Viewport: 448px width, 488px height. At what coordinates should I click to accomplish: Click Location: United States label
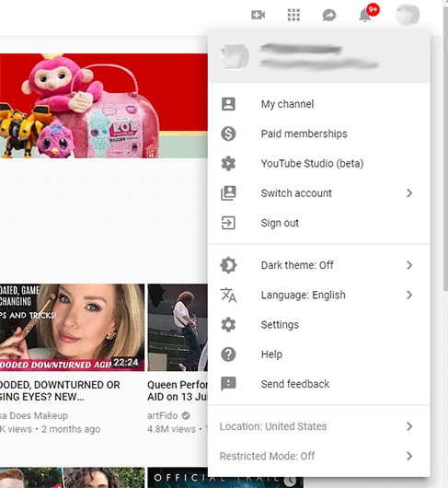point(273,426)
